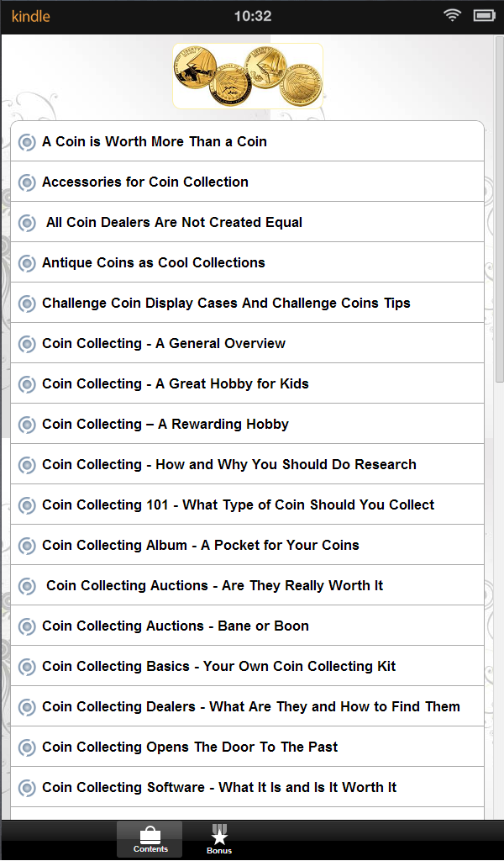Click the bullet icon for 'Coin Collecting - A Great Hobby for Kids'

pyautogui.click(x=26, y=383)
